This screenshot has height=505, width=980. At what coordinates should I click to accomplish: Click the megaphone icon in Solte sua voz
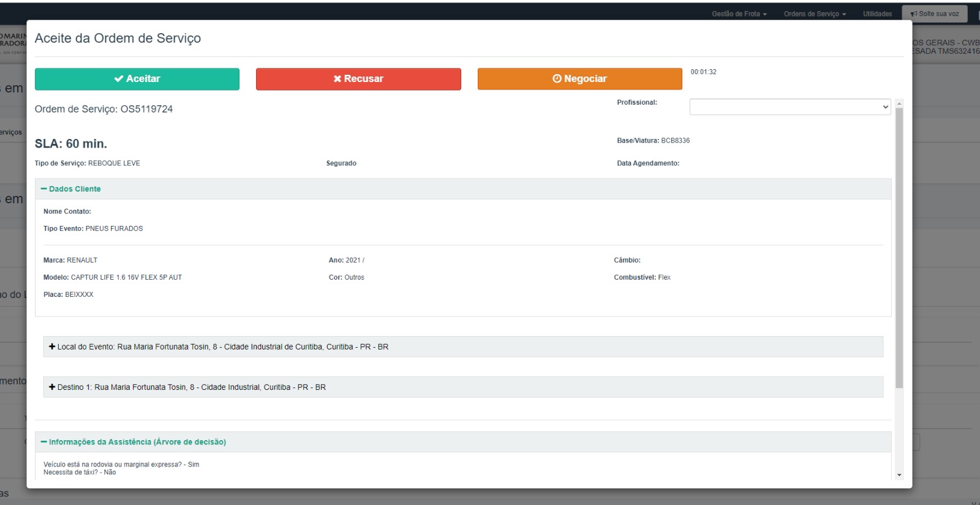point(914,14)
